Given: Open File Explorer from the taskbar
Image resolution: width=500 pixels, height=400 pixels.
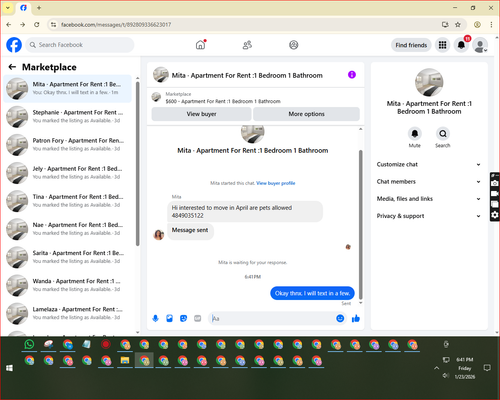Looking at the screenshot, I should [x=125, y=360].
